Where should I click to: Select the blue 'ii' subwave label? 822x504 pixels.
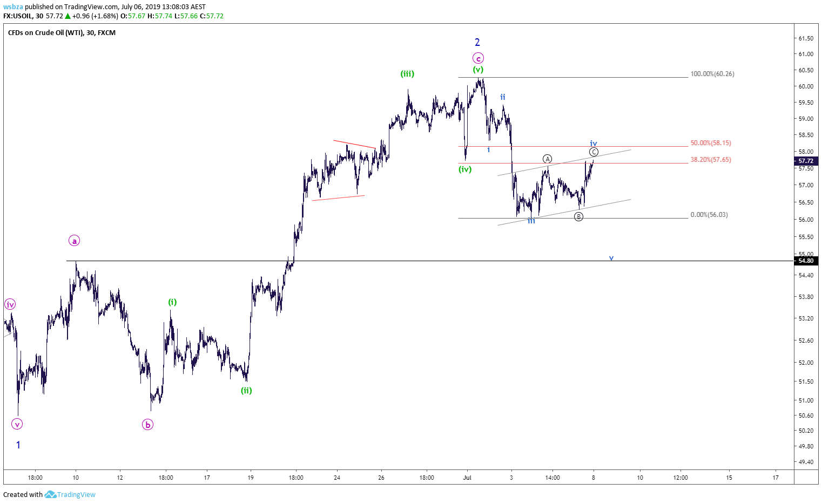click(x=503, y=97)
